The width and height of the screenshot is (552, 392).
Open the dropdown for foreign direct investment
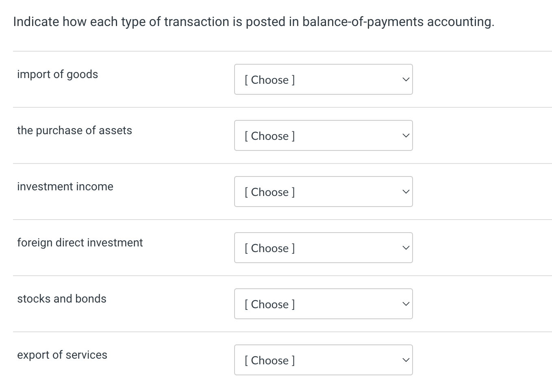[x=323, y=248]
